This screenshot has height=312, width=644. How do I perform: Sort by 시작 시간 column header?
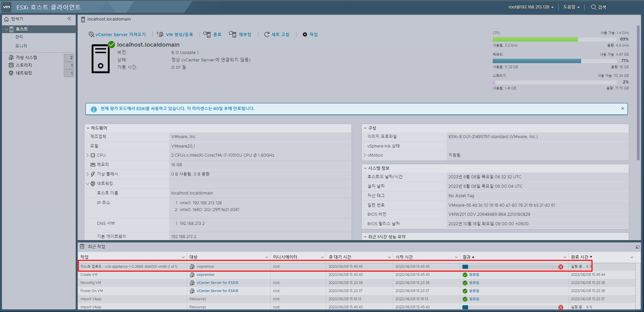point(404,257)
